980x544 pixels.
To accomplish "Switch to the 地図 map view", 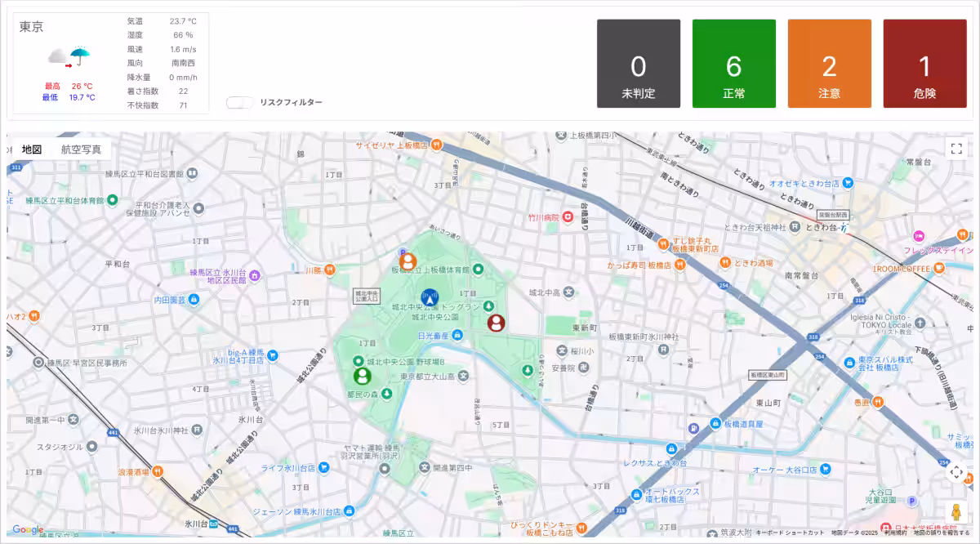I will 32,149.
